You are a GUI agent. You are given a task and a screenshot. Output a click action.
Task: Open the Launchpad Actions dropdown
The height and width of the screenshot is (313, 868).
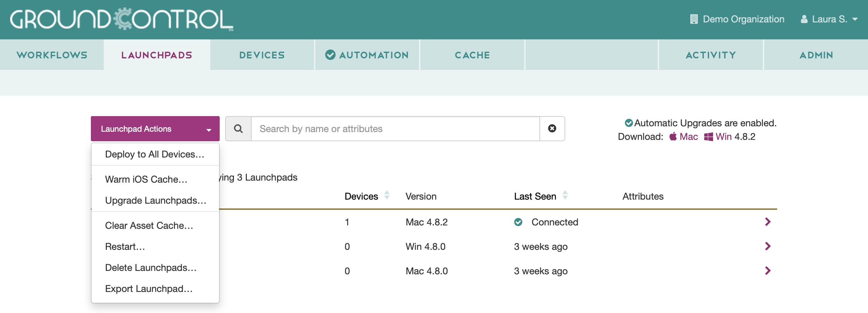tap(155, 129)
